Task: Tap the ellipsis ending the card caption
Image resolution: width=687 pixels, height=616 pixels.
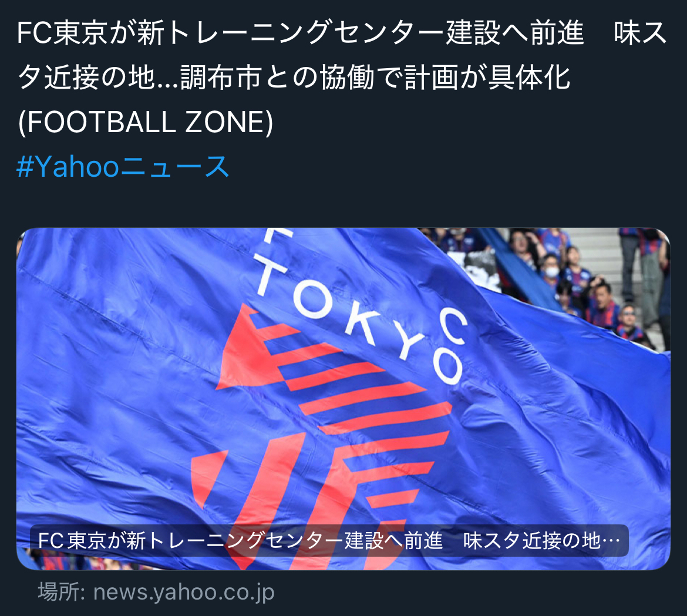Action: click(x=611, y=541)
